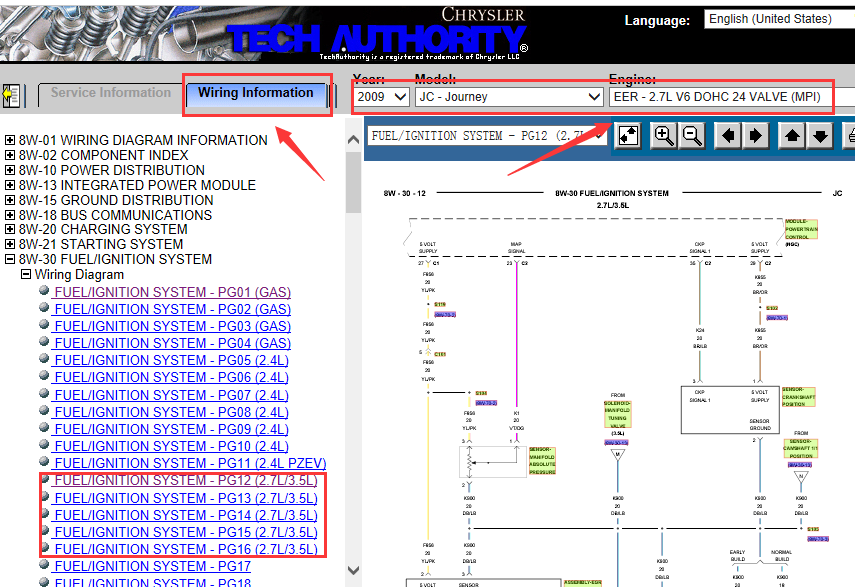Click Sensor-Crankshaft Position diagram label
The height and width of the screenshot is (587, 855).
(798, 397)
